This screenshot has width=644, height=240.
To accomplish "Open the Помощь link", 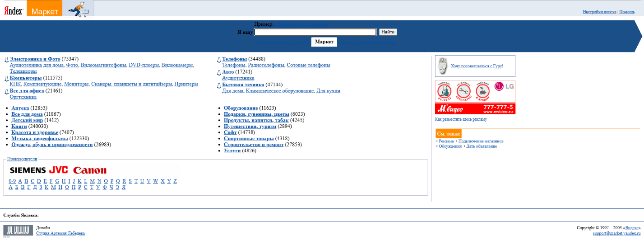I will coord(627,12).
